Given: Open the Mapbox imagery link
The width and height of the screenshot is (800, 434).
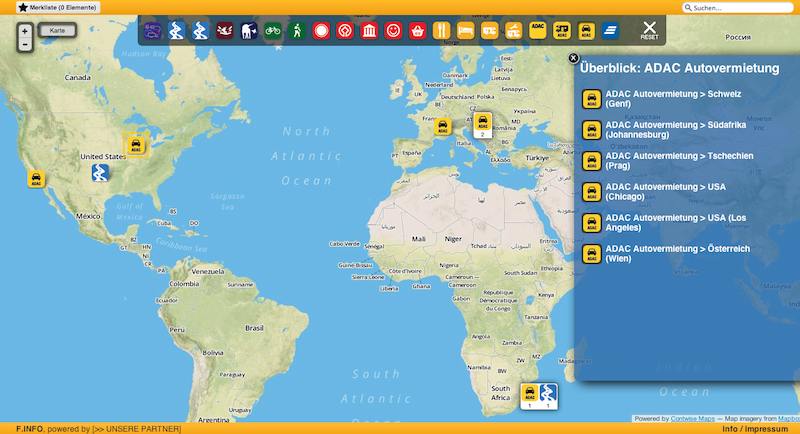Looking at the screenshot, I should click(789, 419).
